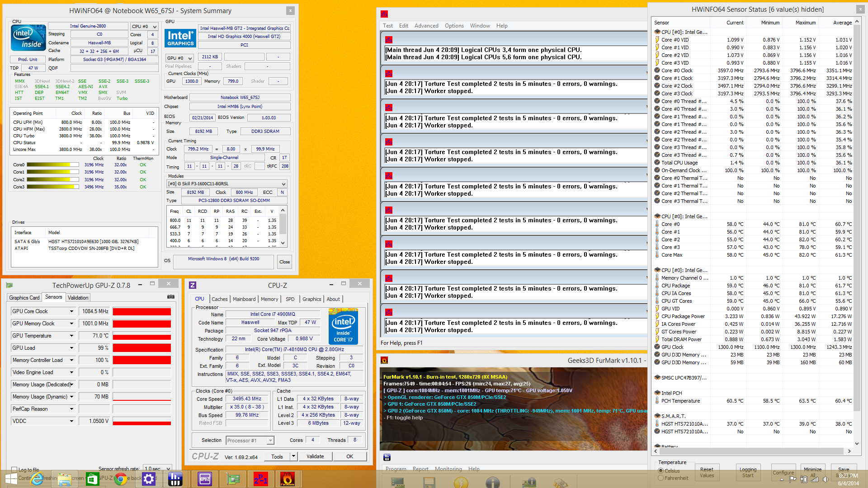
Task: Open the HWiNFO Monitoring menu
Action: (x=448, y=469)
